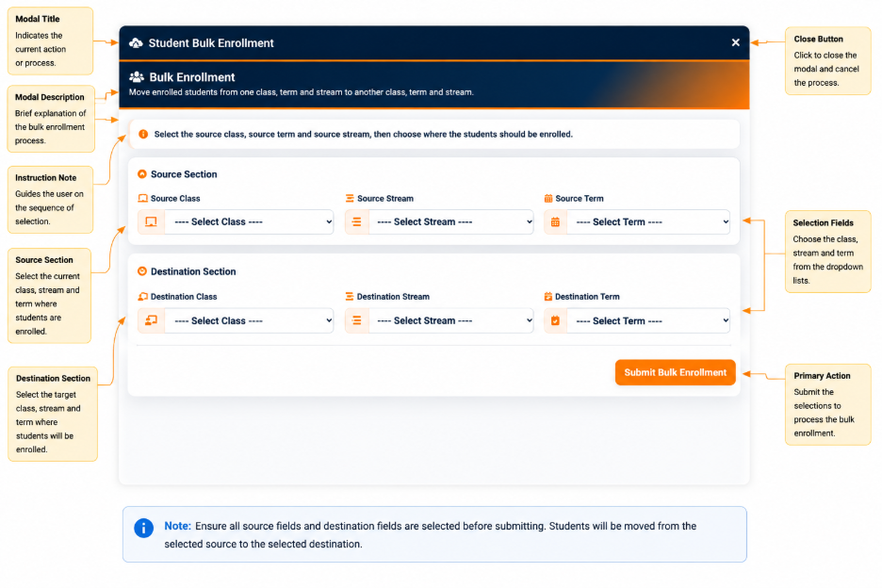
Task: Open the Destination Class dropdown
Action: [x=249, y=320]
